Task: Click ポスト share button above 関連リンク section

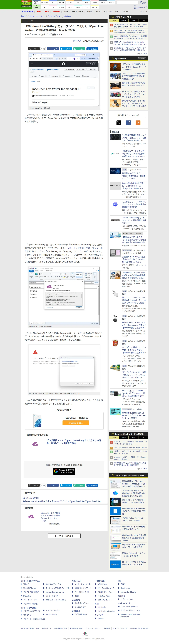Action: (34, 485)
